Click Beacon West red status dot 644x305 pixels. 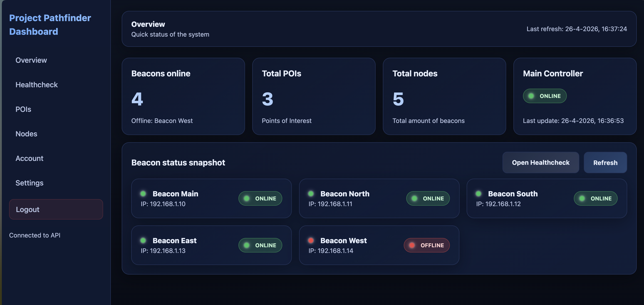pyautogui.click(x=311, y=240)
